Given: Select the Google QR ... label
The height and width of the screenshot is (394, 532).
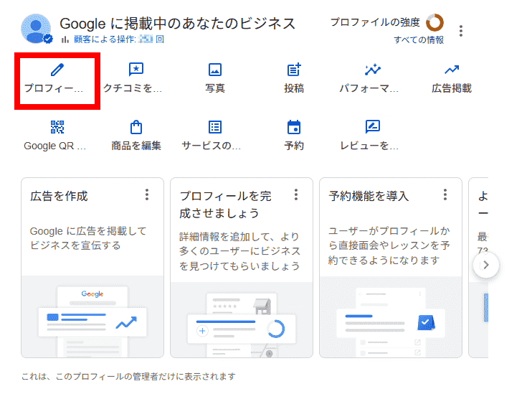Looking at the screenshot, I should pyautogui.click(x=54, y=146).
